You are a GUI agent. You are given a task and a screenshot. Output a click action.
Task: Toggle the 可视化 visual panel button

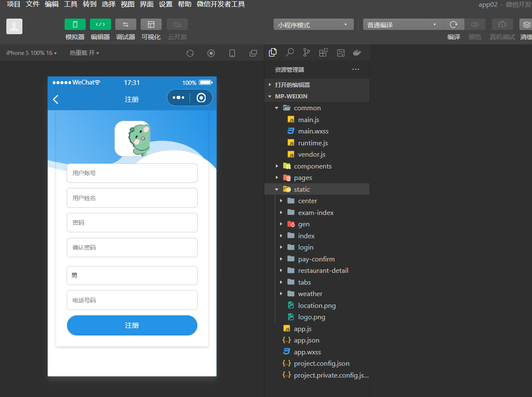click(x=151, y=24)
